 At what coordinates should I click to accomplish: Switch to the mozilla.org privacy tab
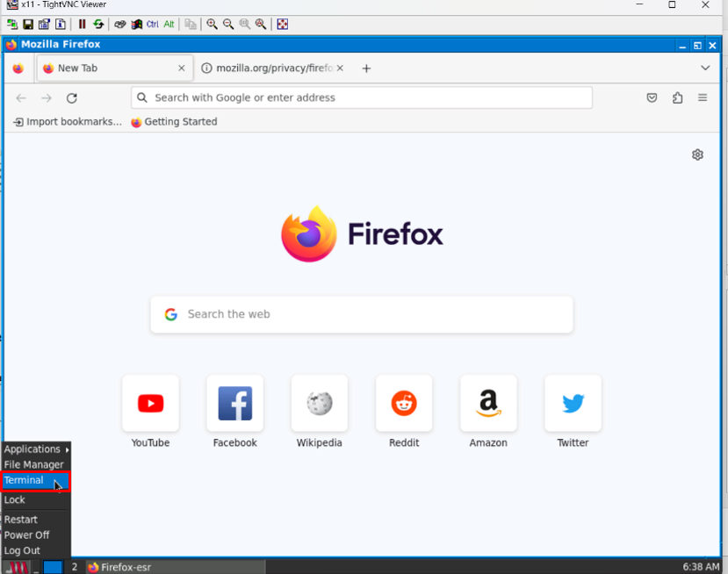(x=268, y=68)
